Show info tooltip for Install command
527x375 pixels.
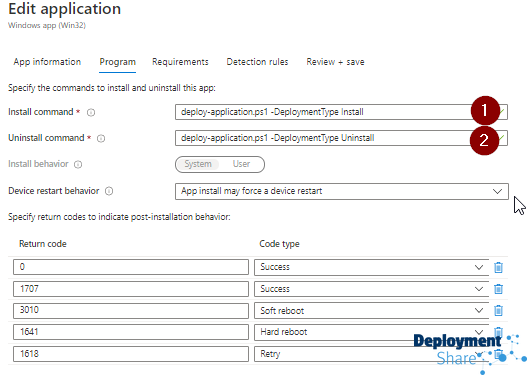tap(91, 113)
